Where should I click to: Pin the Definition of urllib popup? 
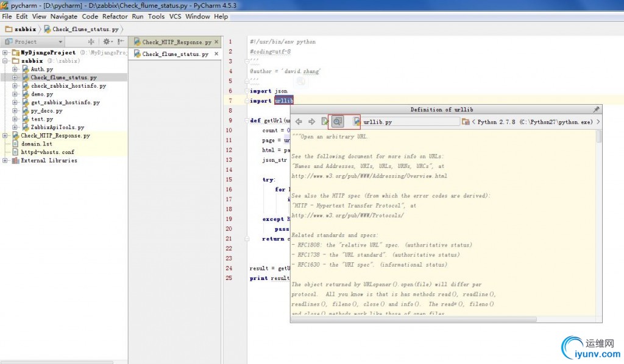point(596,110)
